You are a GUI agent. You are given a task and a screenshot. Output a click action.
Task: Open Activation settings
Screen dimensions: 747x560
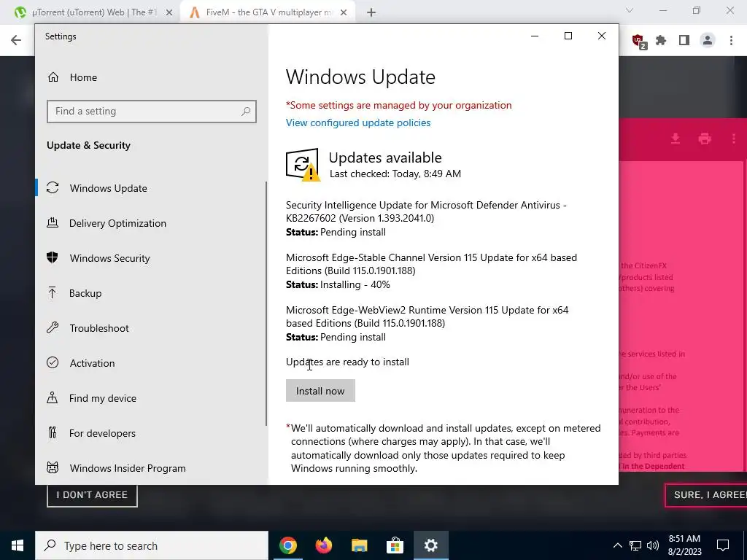[92, 363]
